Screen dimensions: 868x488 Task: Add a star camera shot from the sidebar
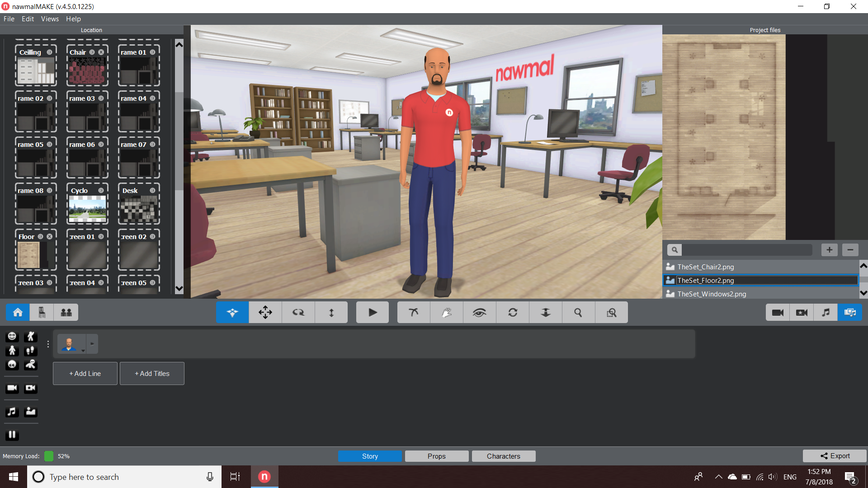click(x=31, y=388)
